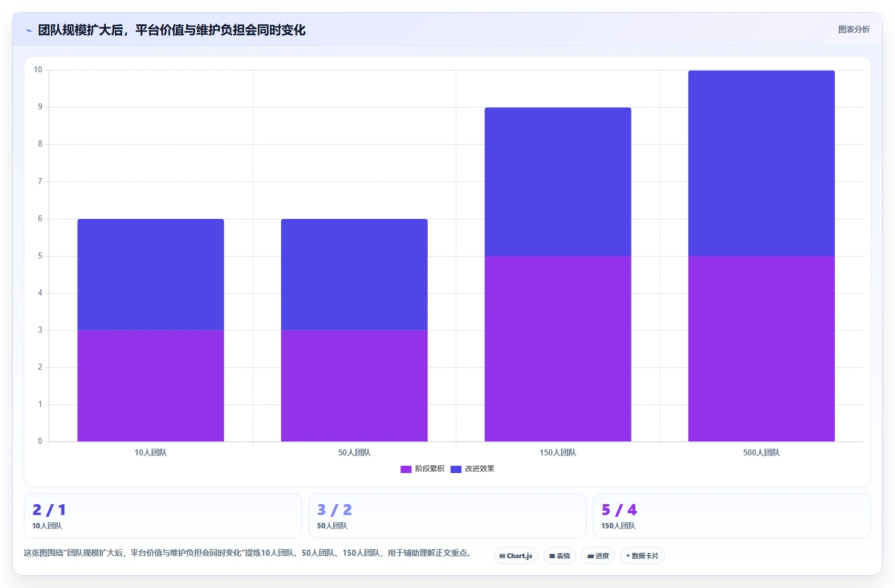
Task: Click the 150人团队 x-axis label
Action: (x=558, y=452)
